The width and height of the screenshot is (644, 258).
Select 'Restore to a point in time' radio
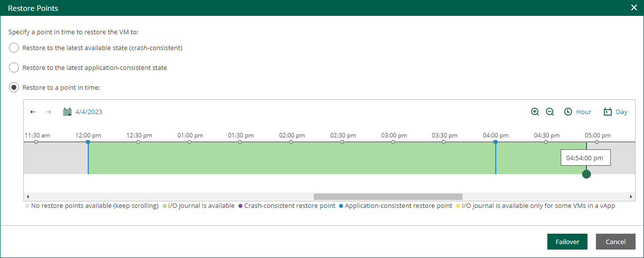coord(14,87)
